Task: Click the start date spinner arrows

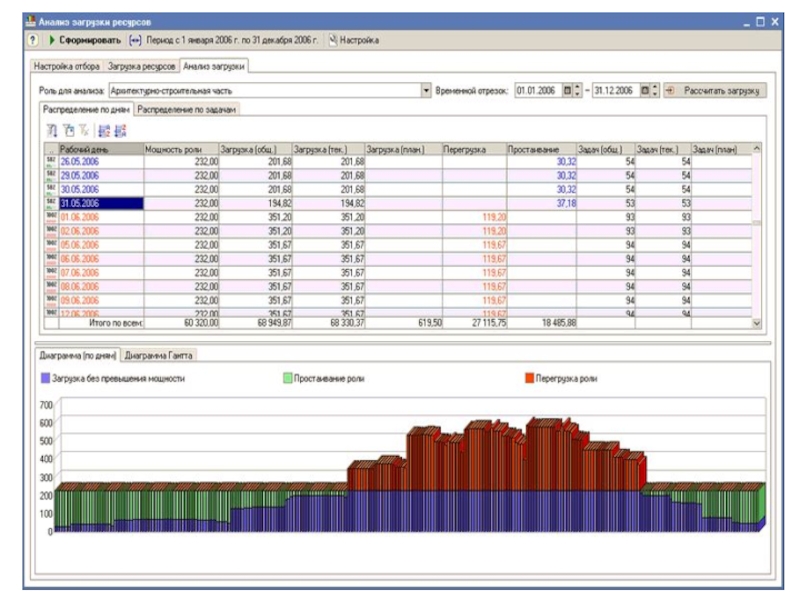Action: (577, 90)
